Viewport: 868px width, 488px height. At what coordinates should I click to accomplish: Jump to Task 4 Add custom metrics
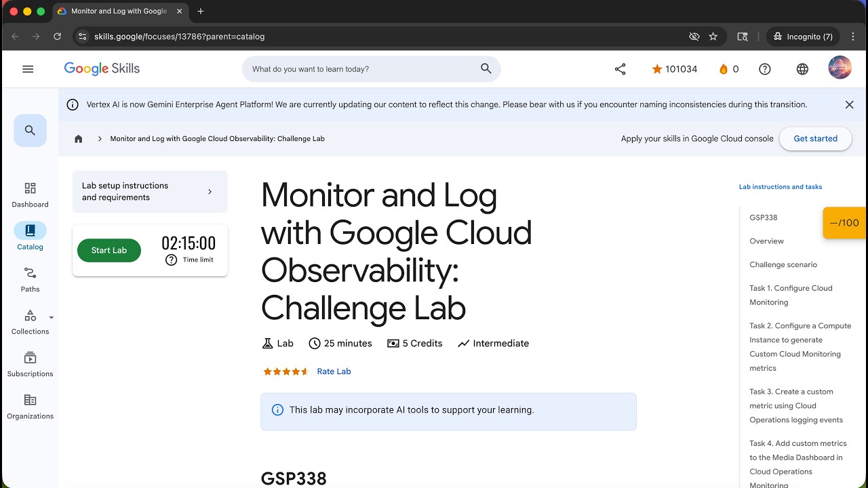coord(798,464)
